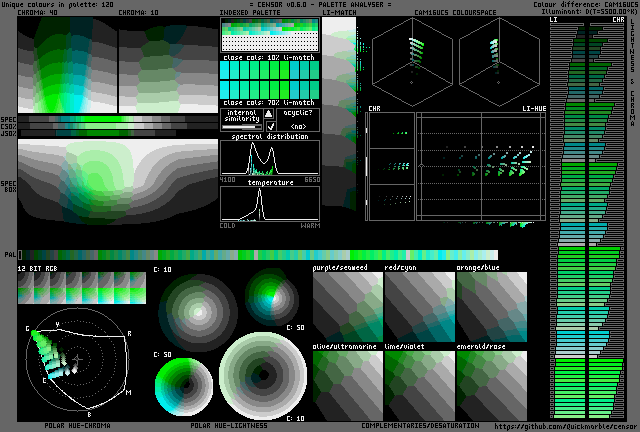Click the purple/seaweed complementary thumbnail

point(347,303)
